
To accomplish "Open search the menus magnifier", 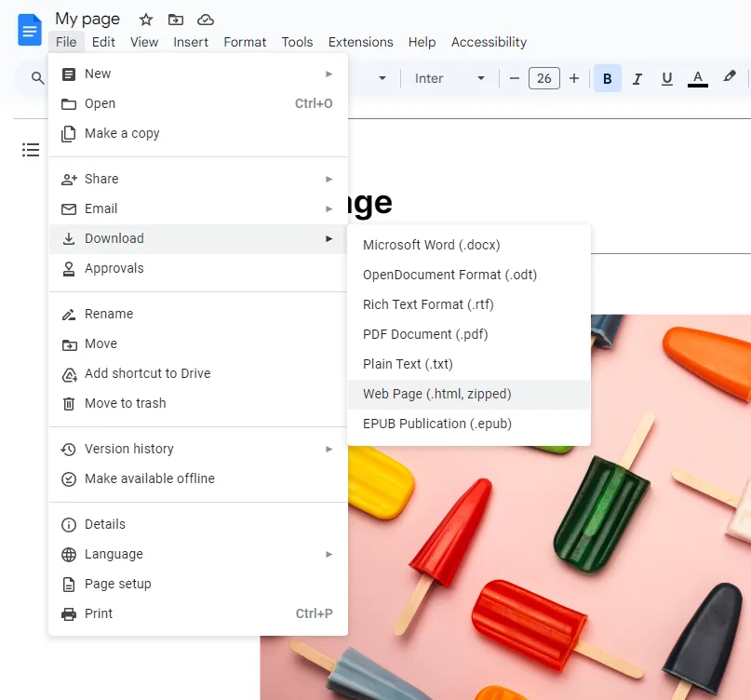I will [x=36, y=78].
